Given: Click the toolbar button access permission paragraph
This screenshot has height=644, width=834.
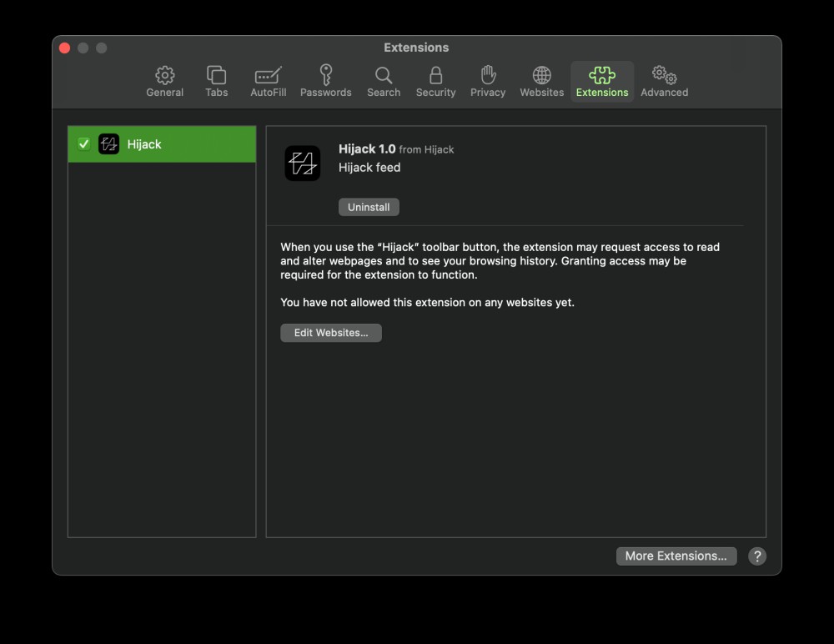Looking at the screenshot, I should tap(500, 261).
